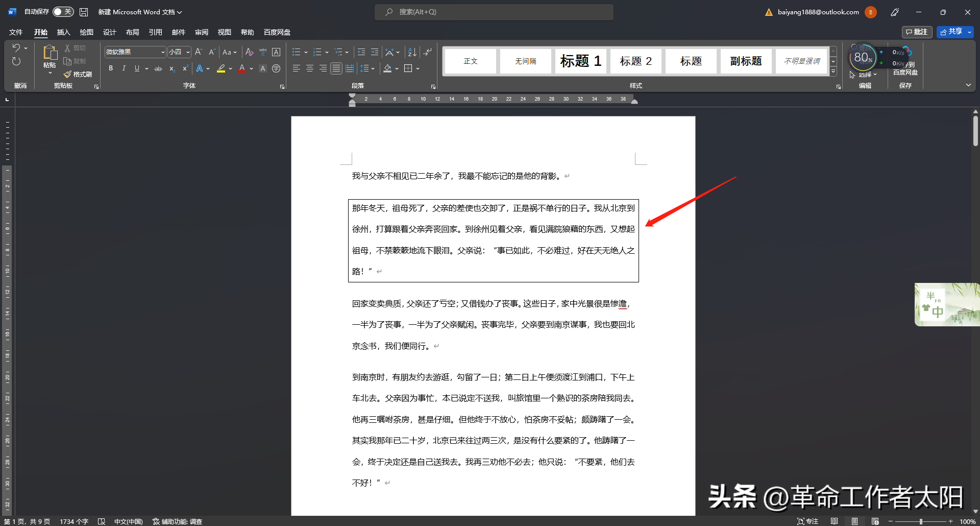The height and width of the screenshot is (526, 980).
Task: Switch to Read Mode view in the status bar
Action: pyautogui.click(x=834, y=521)
